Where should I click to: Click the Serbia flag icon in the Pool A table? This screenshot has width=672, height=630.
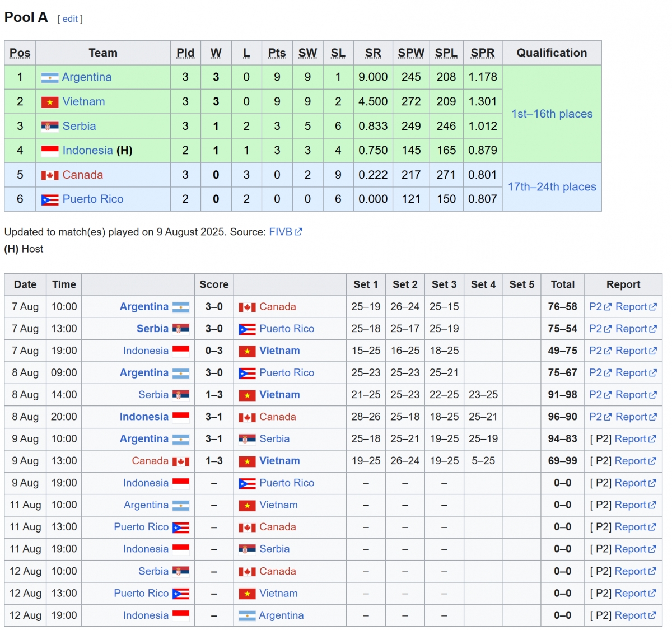pyautogui.click(x=49, y=126)
